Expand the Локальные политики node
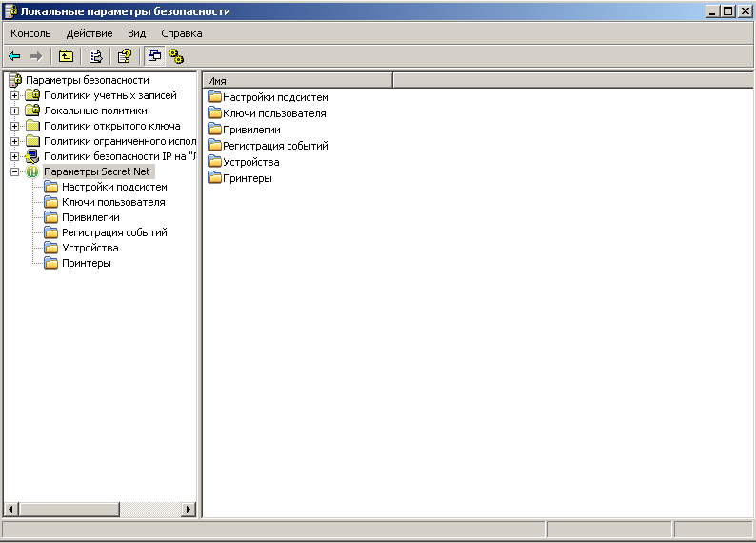Image resolution: width=756 pixels, height=543 pixels. [x=14, y=111]
